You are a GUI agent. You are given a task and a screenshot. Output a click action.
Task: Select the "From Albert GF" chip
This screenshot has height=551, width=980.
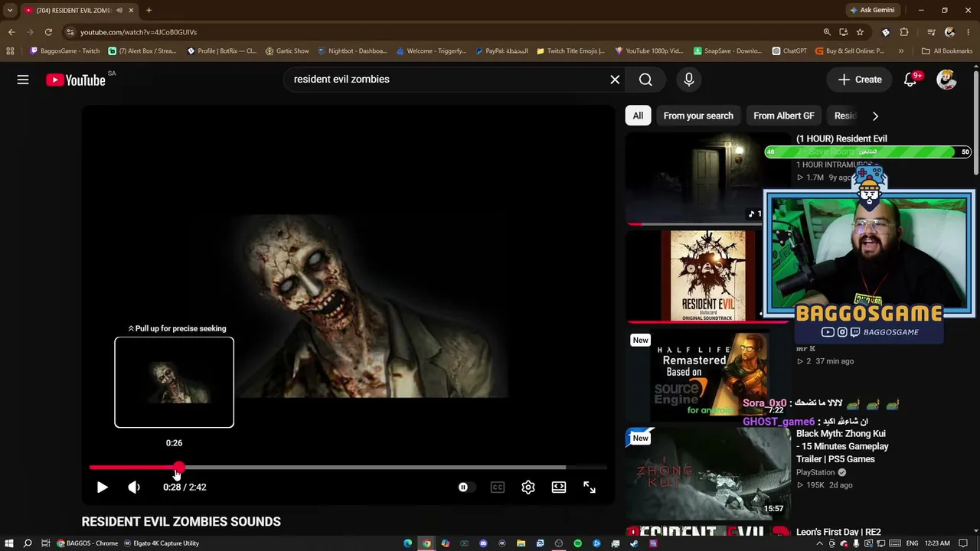[784, 116]
